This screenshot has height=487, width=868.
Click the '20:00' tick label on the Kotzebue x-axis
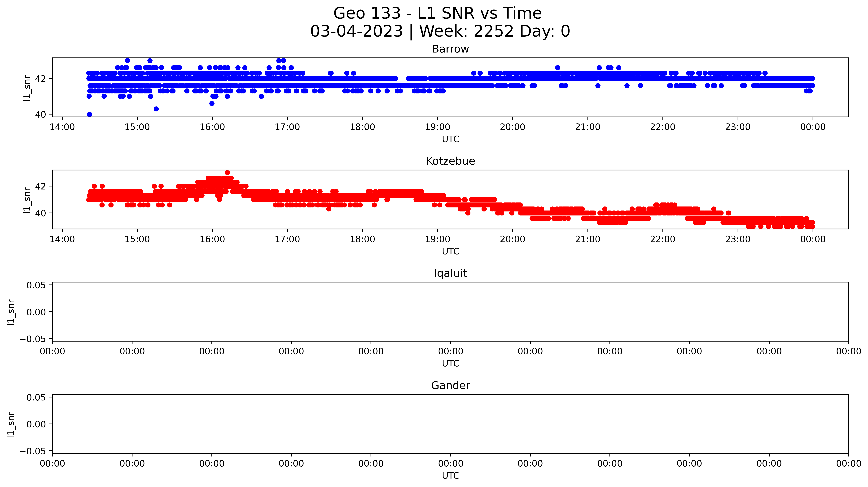(x=513, y=239)
